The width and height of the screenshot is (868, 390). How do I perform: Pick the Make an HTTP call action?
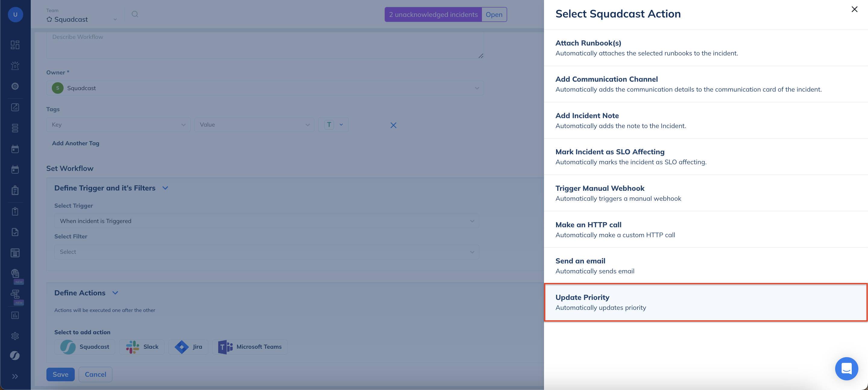pos(706,230)
